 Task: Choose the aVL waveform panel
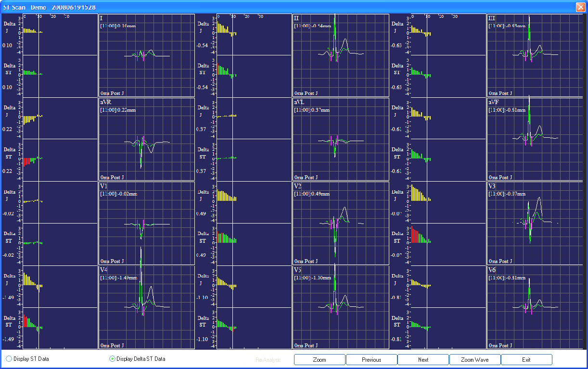pyautogui.click(x=341, y=140)
